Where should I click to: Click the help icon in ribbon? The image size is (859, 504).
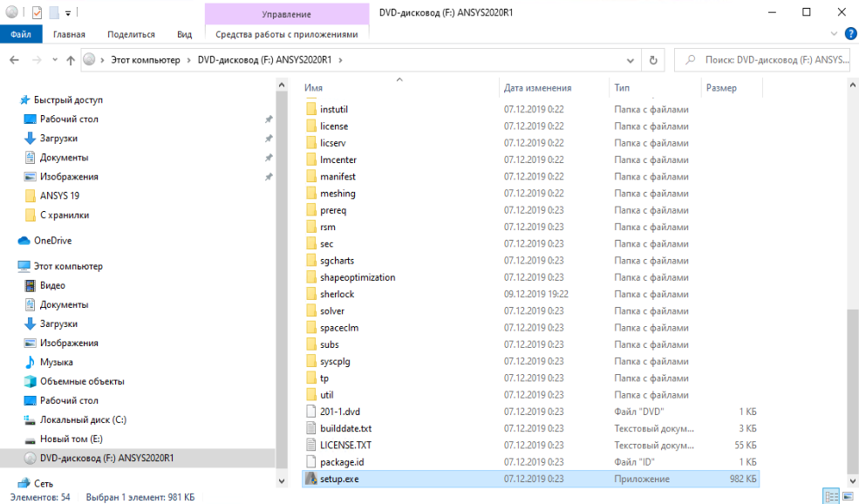pos(851,34)
